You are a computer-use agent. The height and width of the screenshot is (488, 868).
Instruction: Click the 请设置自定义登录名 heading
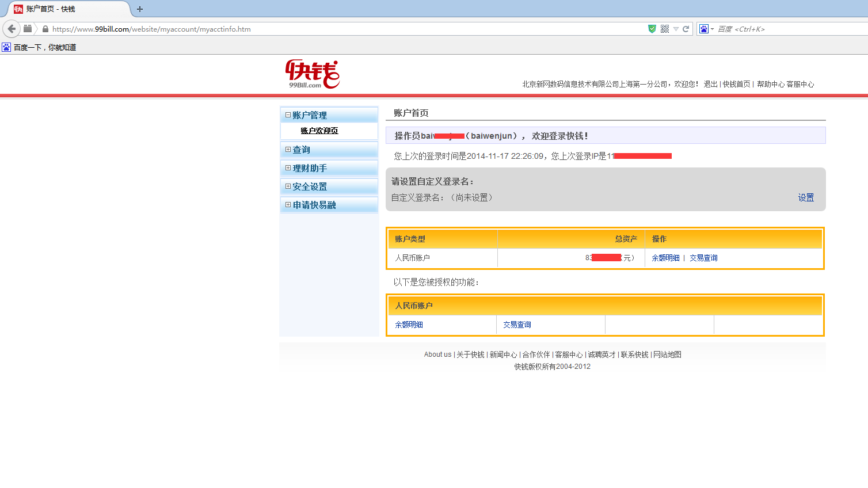433,181
